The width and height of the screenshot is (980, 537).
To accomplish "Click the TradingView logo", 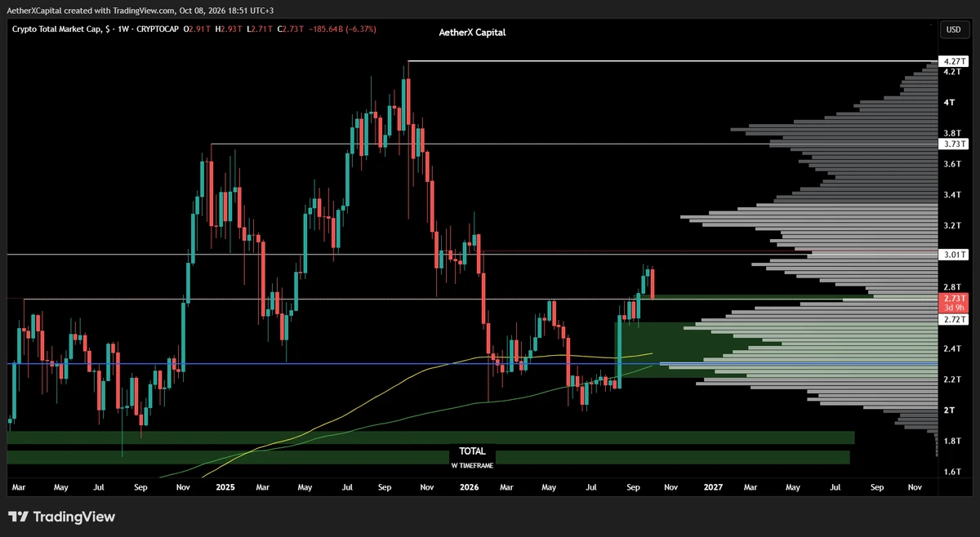I will [62, 517].
